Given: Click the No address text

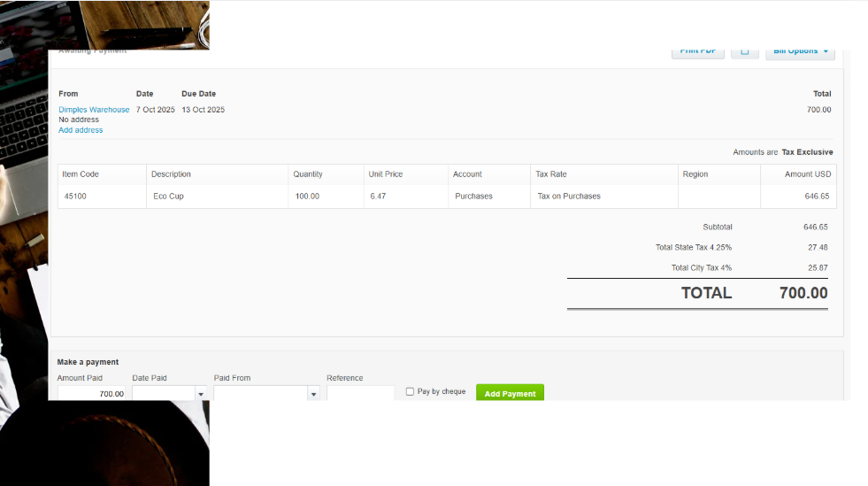Looking at the screenshot, I should click(79, 120).
